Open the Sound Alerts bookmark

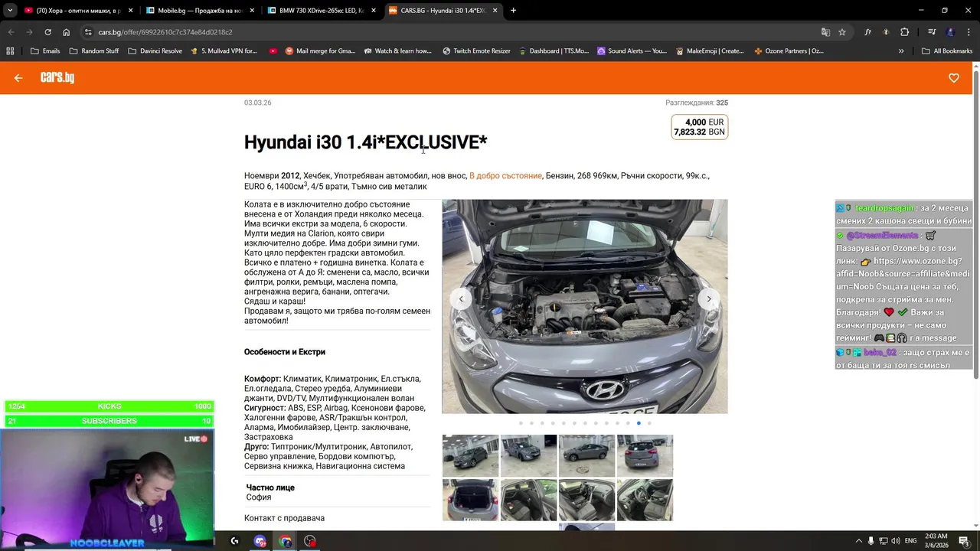point(632,51)
